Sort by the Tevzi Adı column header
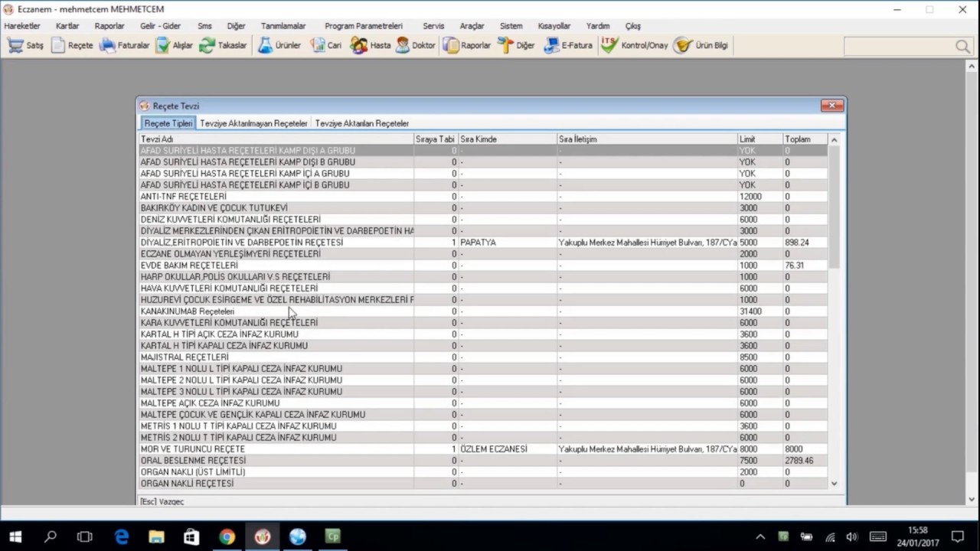 pos(276,139)
